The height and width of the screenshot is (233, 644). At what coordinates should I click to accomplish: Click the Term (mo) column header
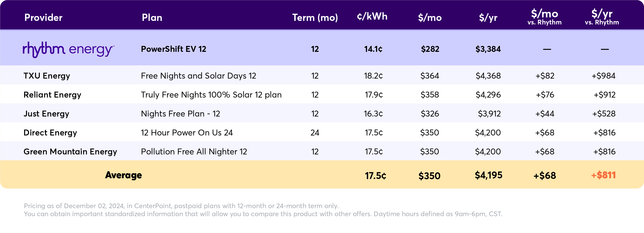(x=315, y=18)
